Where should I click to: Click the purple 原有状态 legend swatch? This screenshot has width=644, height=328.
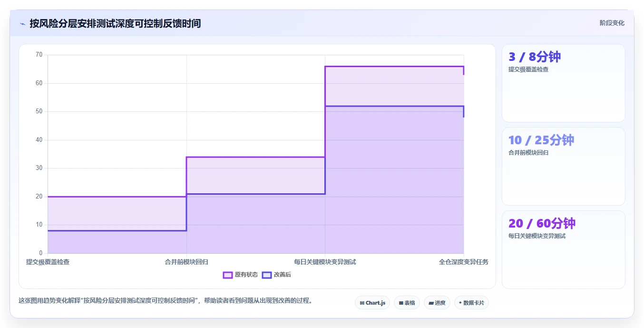(228, 275)
